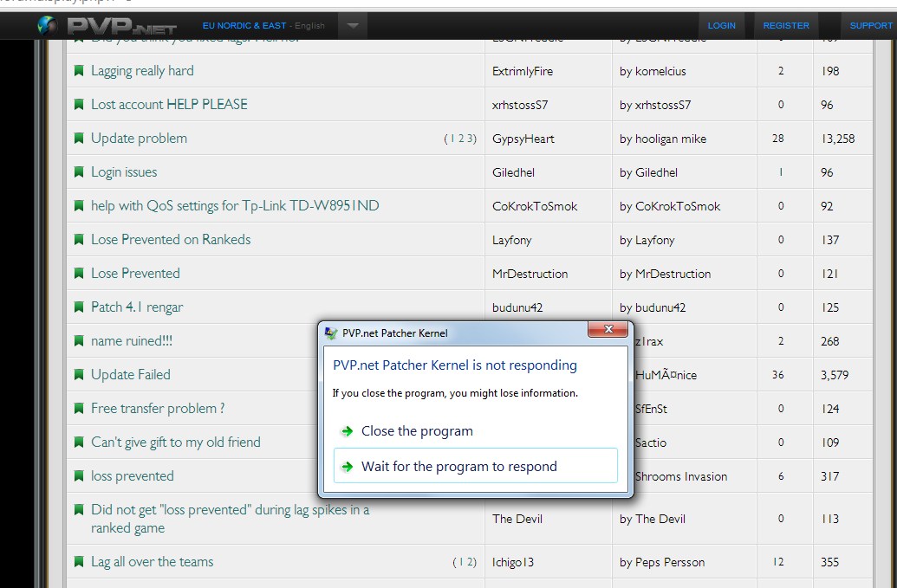Image resolution: width=897 pixels, height=588 pixels.
Task: Click bookmark icon next to Lag all over the teams
Action: coord(79,562)
